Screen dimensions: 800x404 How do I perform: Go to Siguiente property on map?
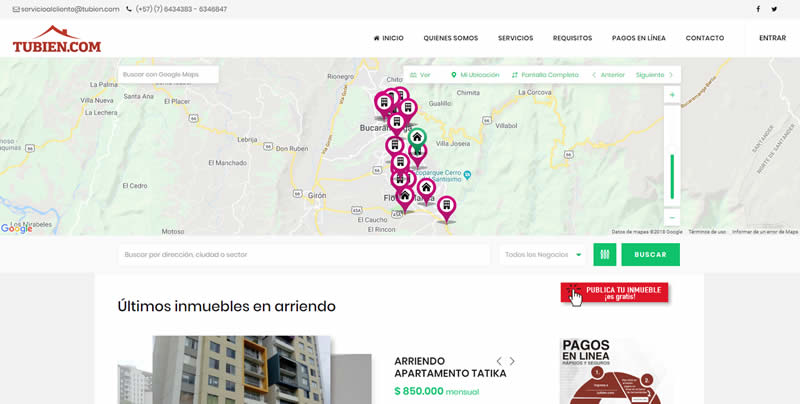pyautogui.click(x=654, y=75)
